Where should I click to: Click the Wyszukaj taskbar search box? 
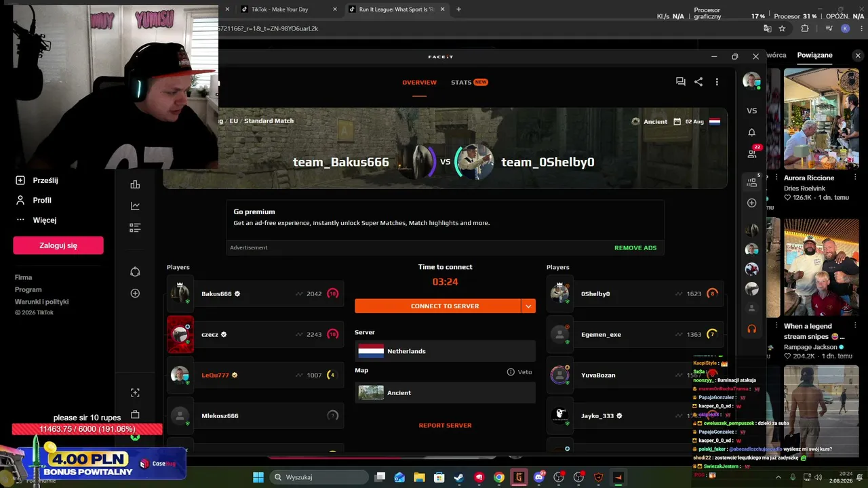click(x=318, y=477)
